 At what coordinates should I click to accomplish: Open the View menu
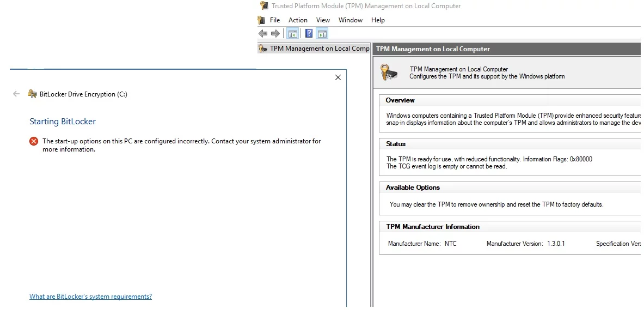(323, 20)
